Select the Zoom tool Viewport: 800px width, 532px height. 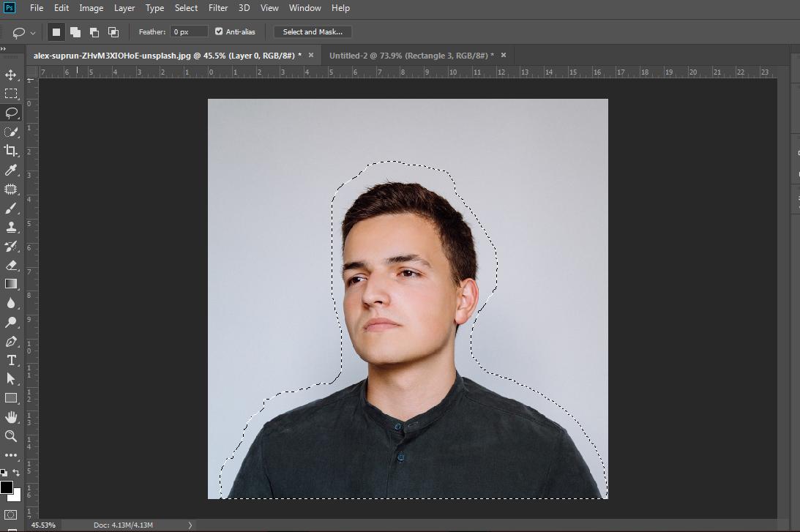11,436
